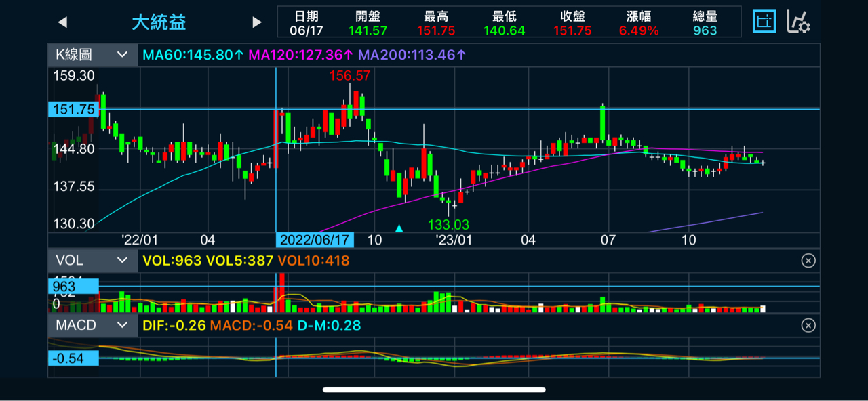Toggle the crosshair inspection icon
Screen dimensions: 868x401
point(765,22)
